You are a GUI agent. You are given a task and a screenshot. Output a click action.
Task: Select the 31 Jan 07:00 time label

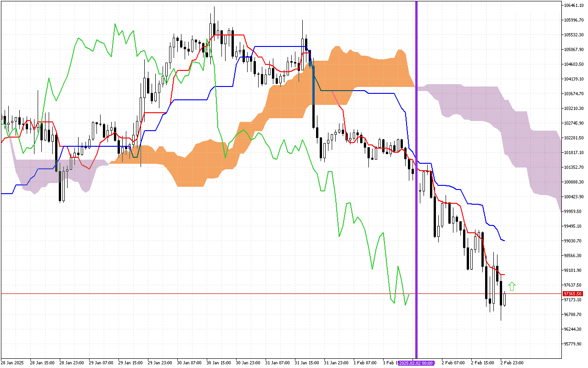tap(277, 363)
